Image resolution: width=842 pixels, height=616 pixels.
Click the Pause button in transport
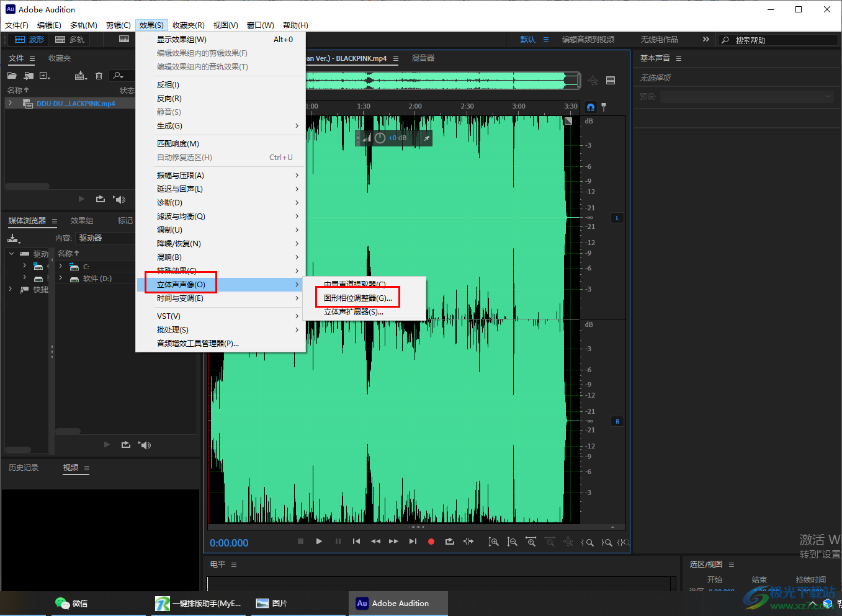338,542
